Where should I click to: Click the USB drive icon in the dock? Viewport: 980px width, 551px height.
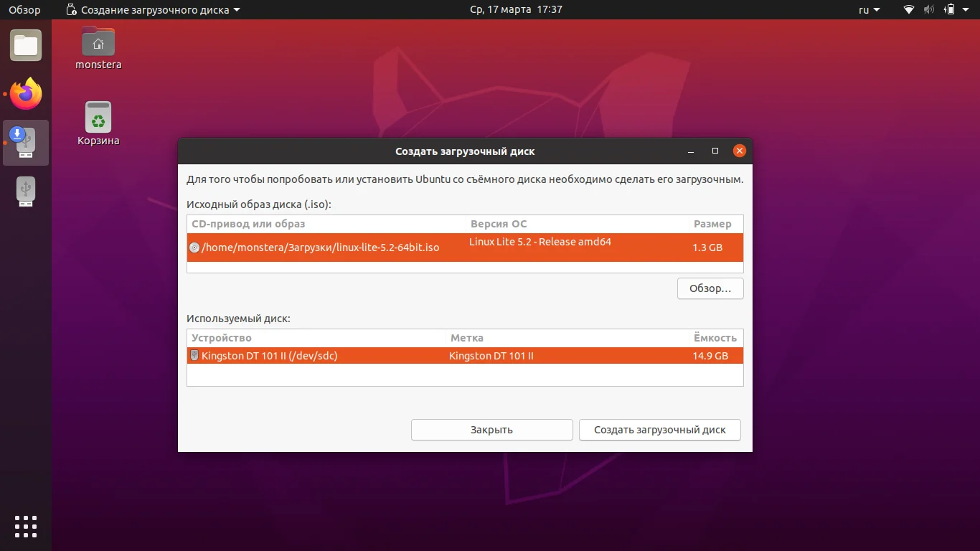click(x=26, y=191)
